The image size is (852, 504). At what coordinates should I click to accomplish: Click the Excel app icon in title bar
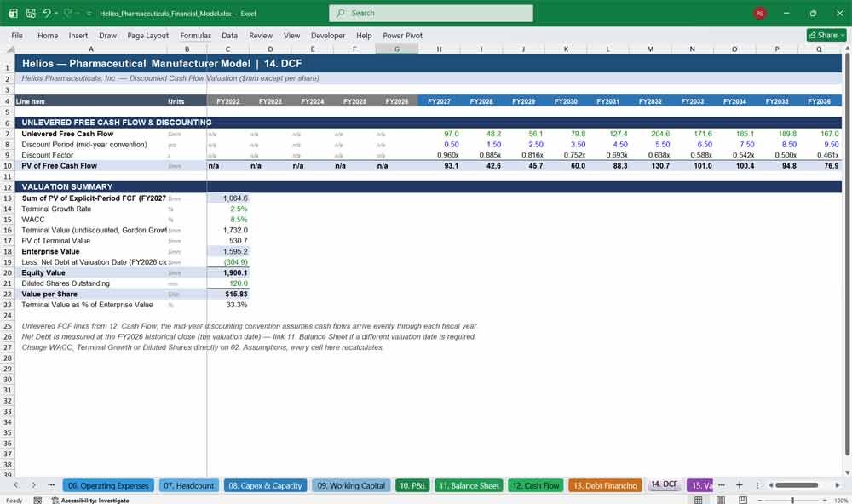(x=13, y=13)
